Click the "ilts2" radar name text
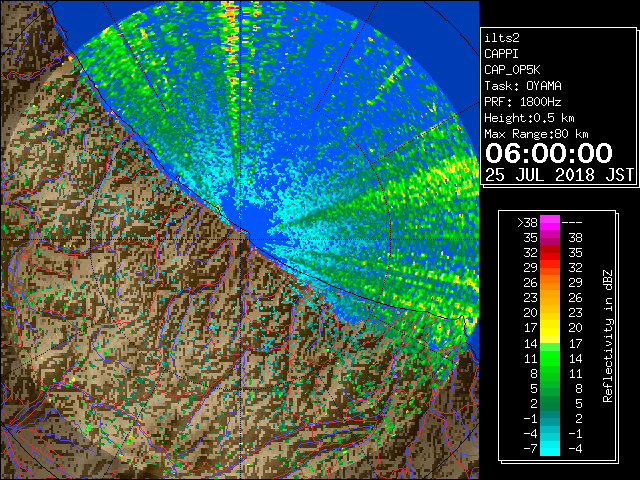Image resolution: width=640 pixels, height=480 pixels. click(x=502, y=38)
